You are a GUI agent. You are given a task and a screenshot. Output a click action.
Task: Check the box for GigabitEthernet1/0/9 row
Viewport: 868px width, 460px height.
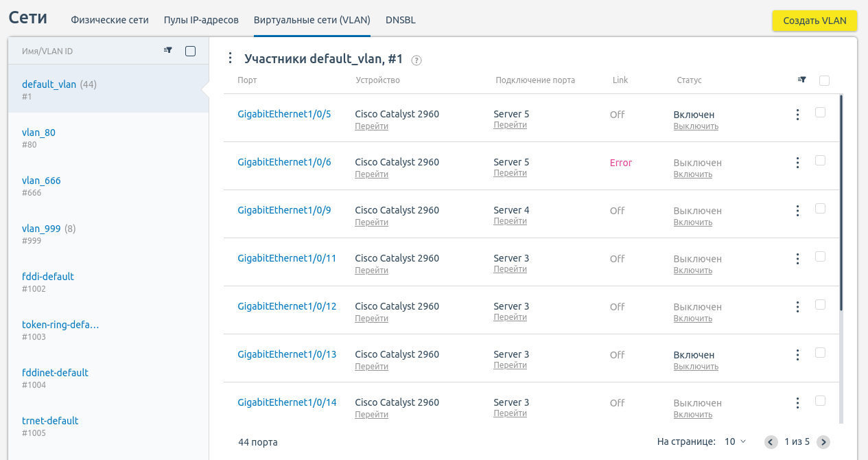coord(820,209)
